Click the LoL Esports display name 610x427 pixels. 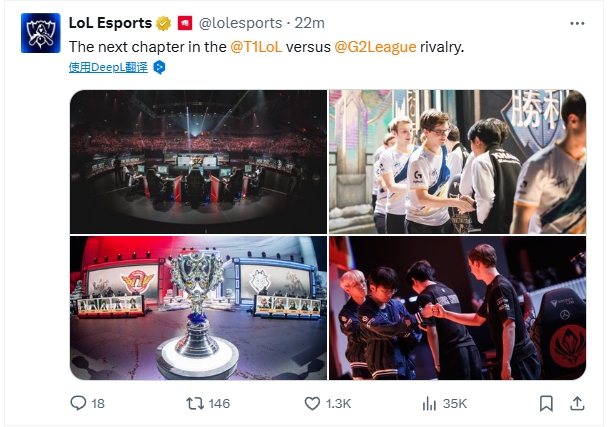tap(110, 23)
